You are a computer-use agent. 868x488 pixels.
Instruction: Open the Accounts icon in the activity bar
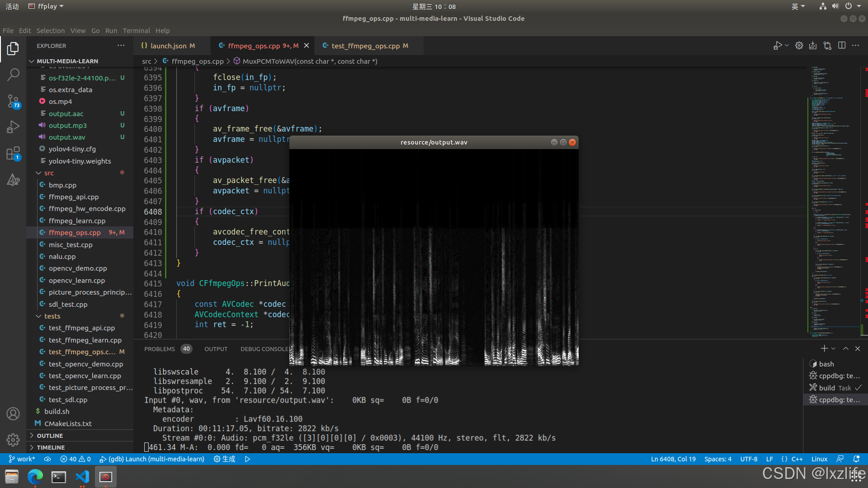13,413
